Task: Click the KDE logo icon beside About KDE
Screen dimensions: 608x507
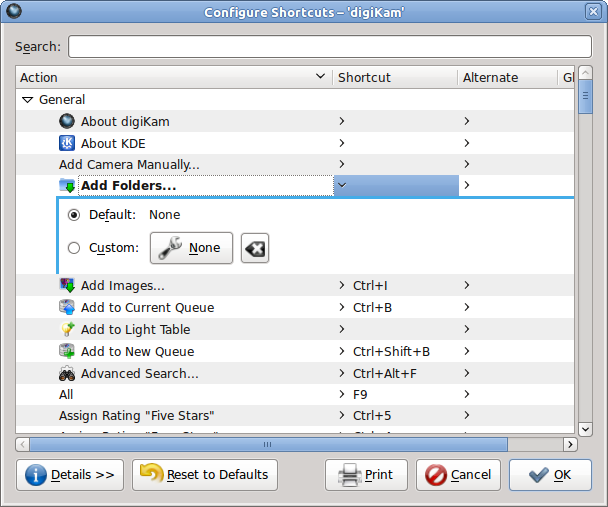Action: click(x=67, y=143)
